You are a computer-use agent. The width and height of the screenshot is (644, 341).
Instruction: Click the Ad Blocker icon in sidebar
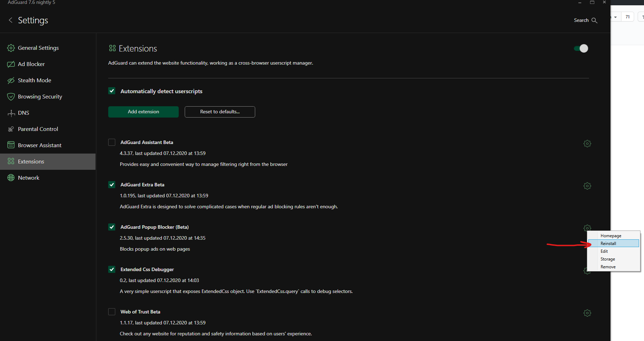click(x=11, y=64)
